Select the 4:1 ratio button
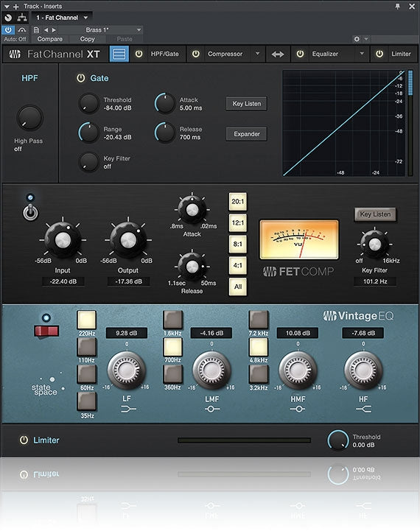 click(238, 265)
